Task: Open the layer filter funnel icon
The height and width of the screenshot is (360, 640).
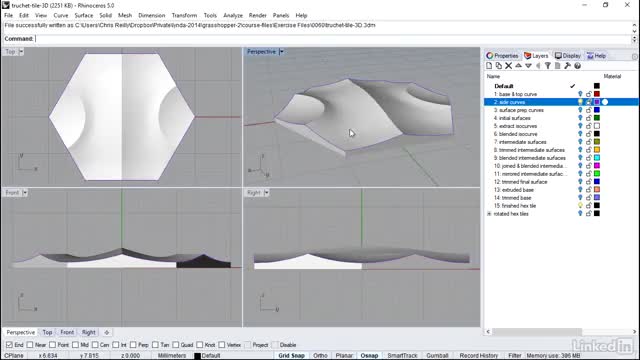Action: 548,66
